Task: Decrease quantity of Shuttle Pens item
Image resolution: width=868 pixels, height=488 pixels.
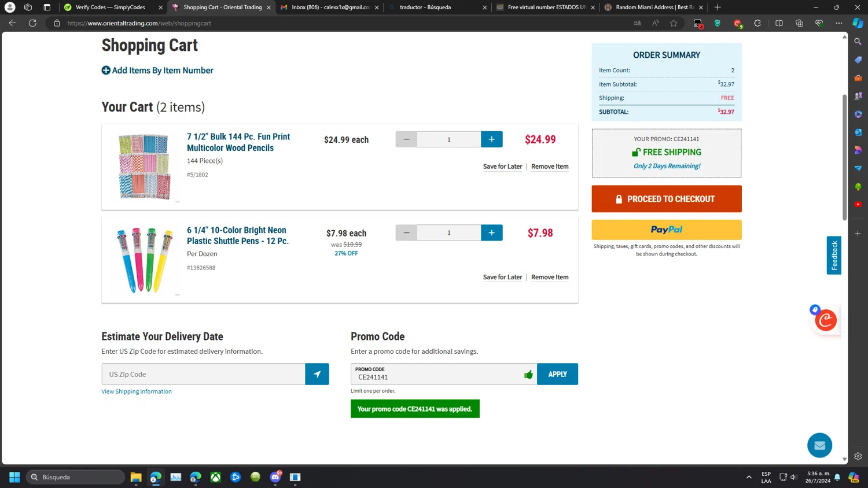Action: [406, 232]
